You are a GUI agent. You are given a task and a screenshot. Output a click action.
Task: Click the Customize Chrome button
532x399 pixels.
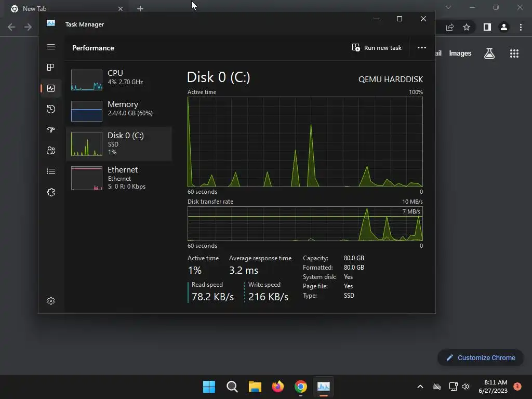click(481, 357)
